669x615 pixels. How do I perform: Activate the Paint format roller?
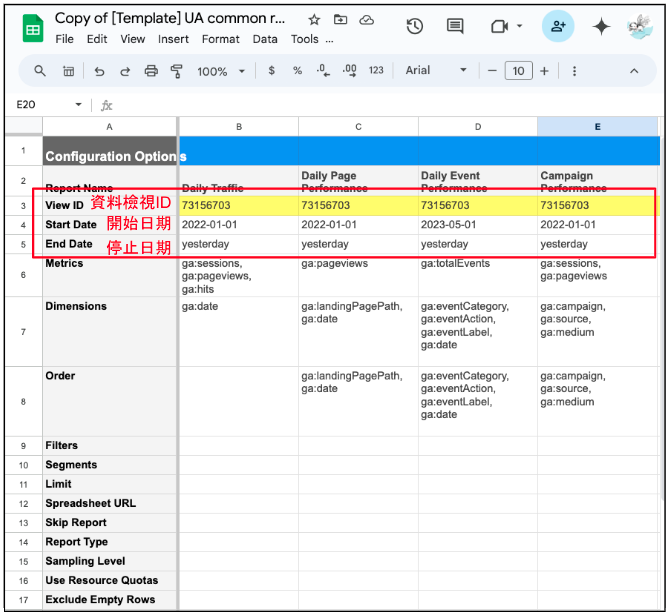(177, 71)
